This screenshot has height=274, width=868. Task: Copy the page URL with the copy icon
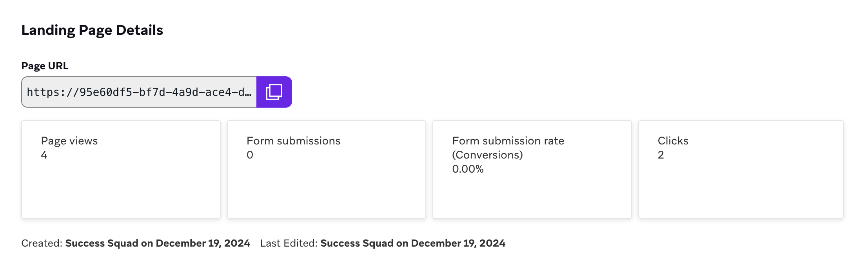(274, 92)
